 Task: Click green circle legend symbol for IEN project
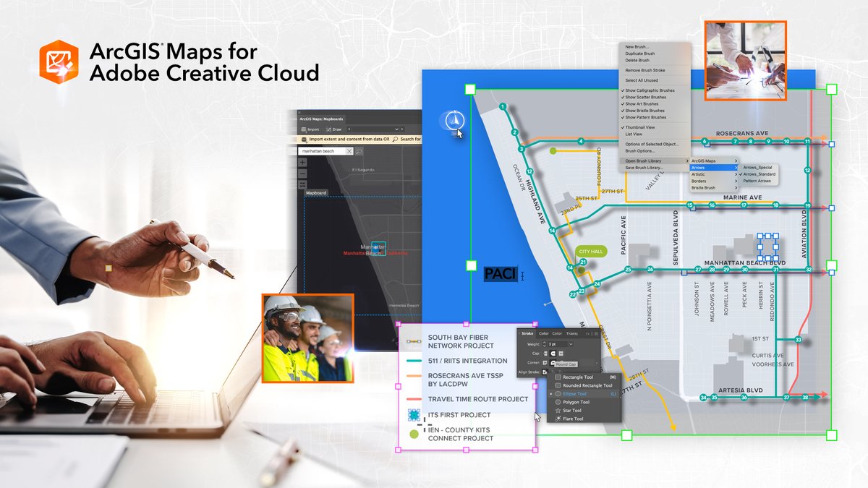(x=414, y=434)
